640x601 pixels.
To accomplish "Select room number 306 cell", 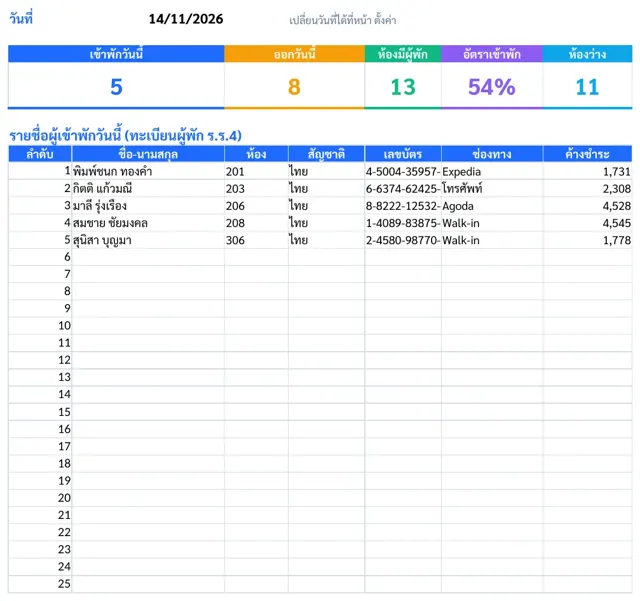I will pos(256,240).
